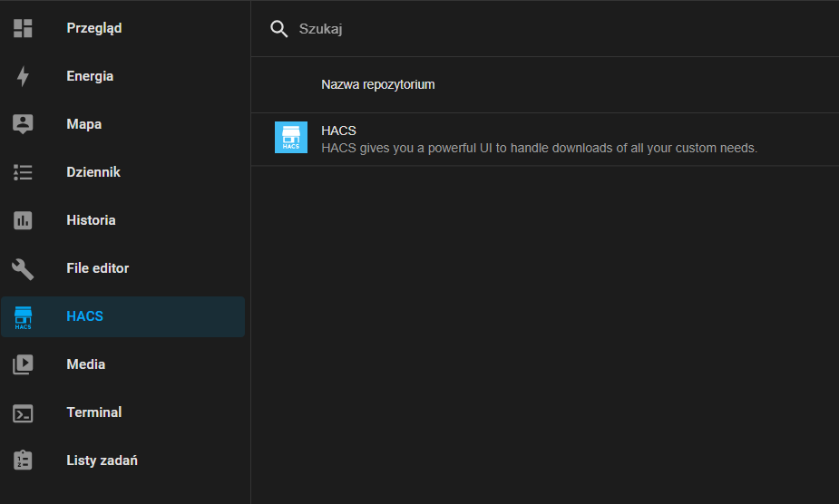Click the search magnifier icon
The width and height of the screenshot is (839, 504).
(278, 29)
